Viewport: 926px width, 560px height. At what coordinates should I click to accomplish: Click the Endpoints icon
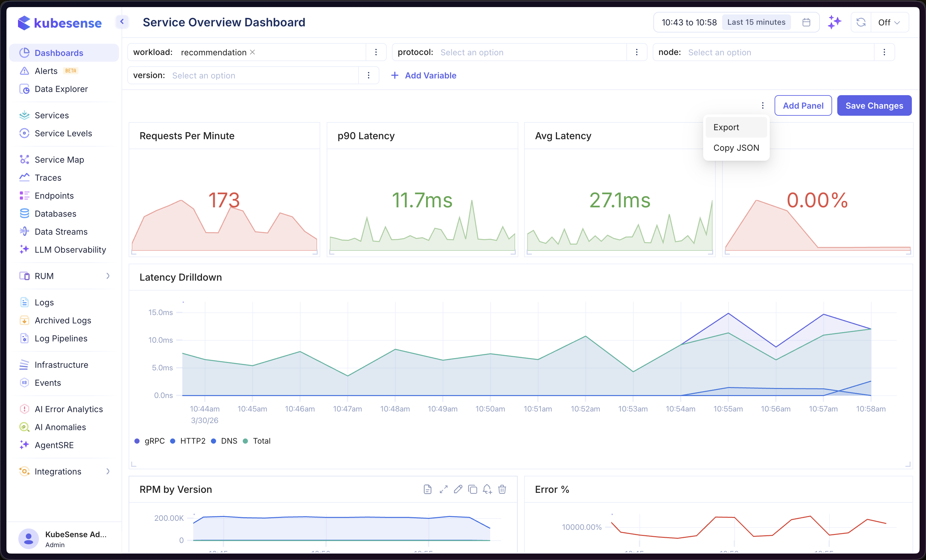24,196
